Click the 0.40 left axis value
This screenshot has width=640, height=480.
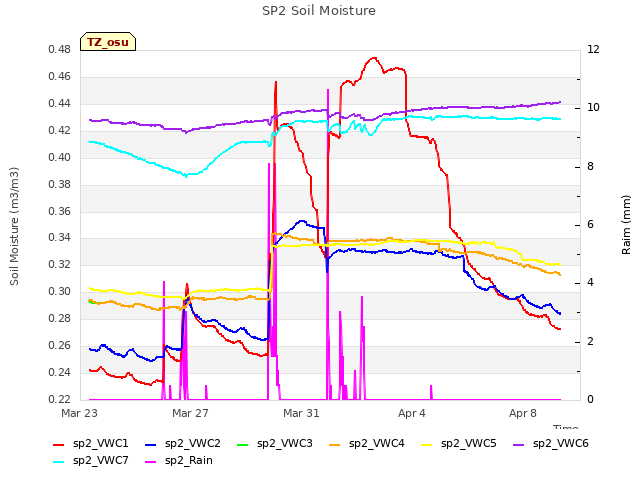pyautogui.click(x=60, y=158)
